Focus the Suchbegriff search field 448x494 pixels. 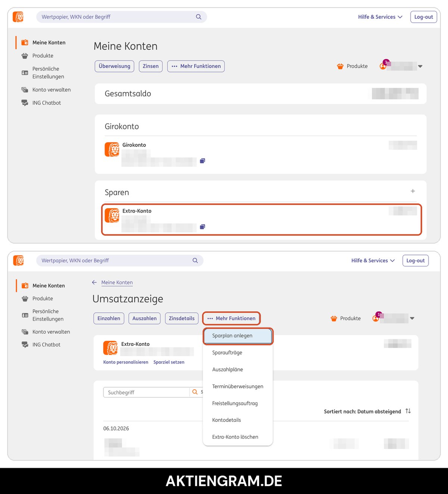pyautogui.click(x=146, y=392)
